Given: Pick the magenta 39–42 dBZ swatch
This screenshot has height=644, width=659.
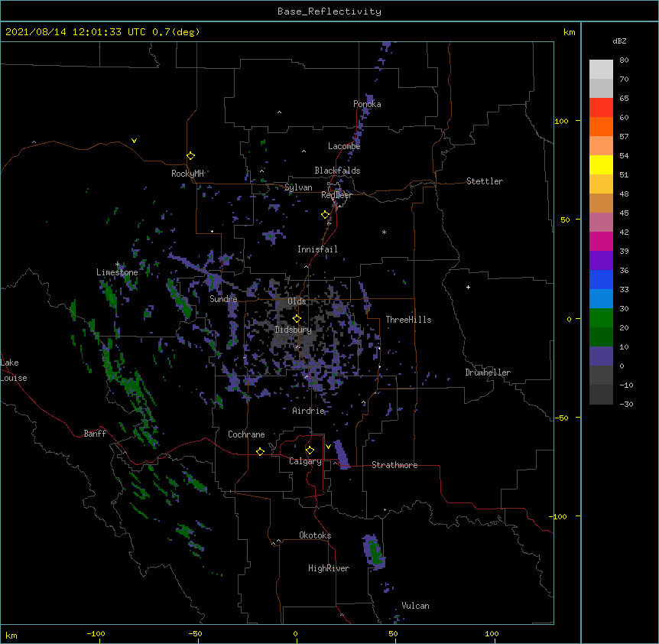Looking at the screenshot, I should pyautogui.click(x=601, y=241).
